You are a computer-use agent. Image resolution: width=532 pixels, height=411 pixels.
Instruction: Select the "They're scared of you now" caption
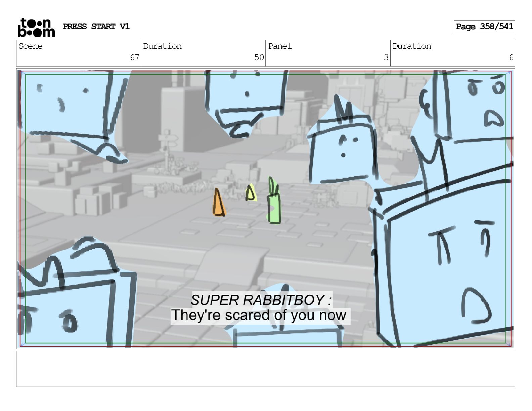259,315
